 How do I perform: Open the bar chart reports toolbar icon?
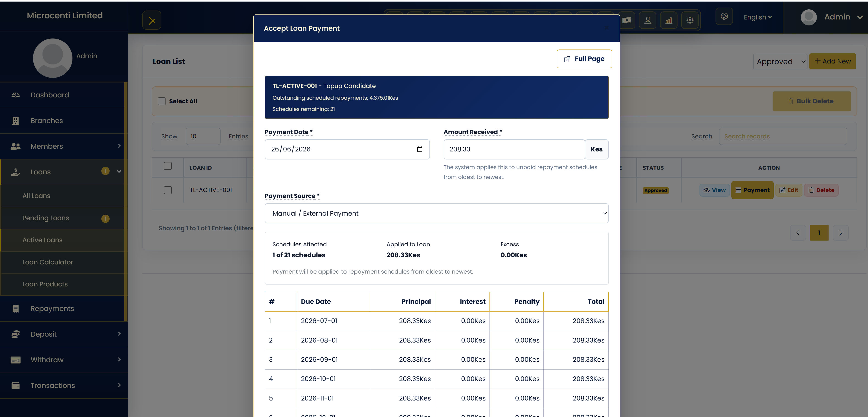point(669,20)
